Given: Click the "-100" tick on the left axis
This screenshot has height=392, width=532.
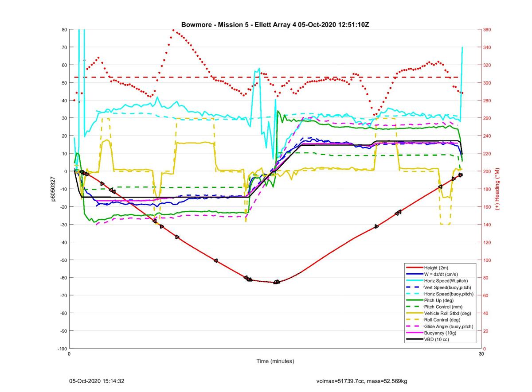Looking at the screenshot, I should [x=62, y=349].
